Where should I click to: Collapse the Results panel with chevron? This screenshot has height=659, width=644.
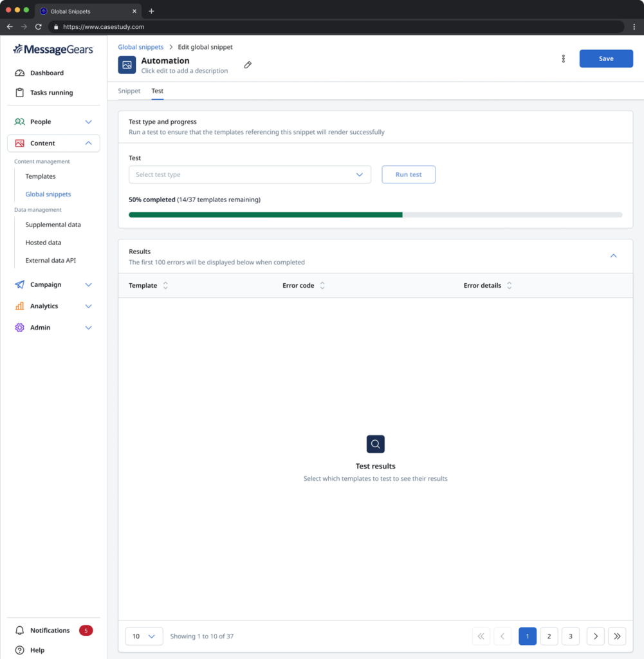click(x=613, y=256)
